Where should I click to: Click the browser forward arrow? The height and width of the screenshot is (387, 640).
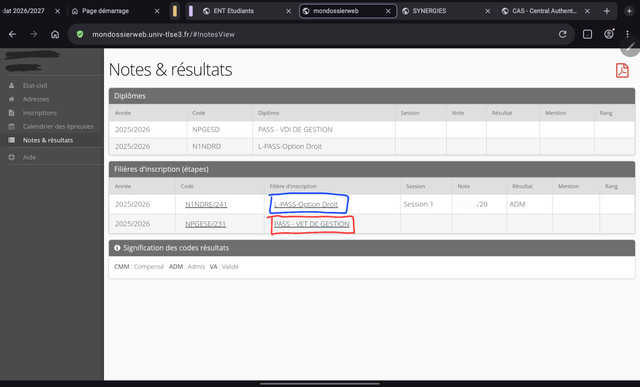click(x=33, y=34)
